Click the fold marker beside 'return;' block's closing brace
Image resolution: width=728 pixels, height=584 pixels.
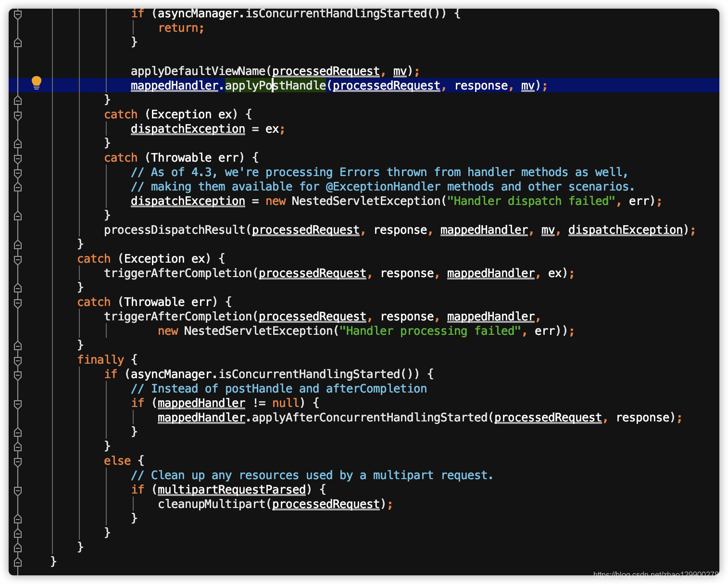pyautogui.click(x=18, y=43)
